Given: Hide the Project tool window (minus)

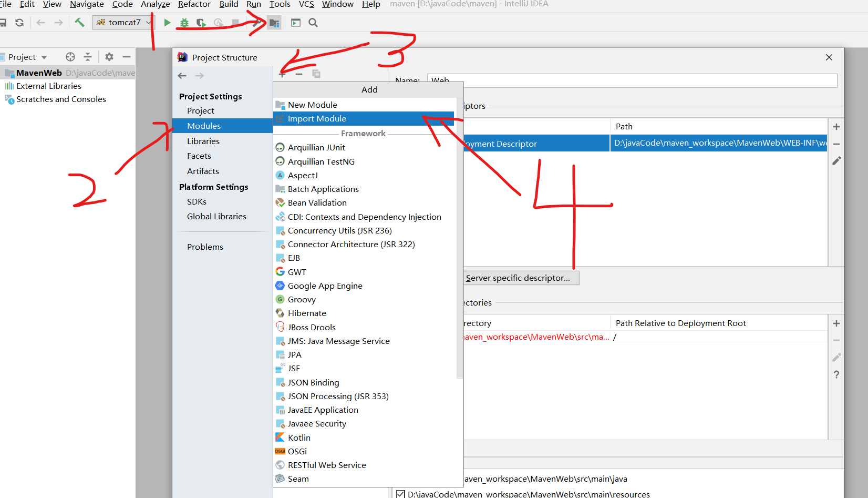Looking at the screenshot, I should (x=126, y=57).
